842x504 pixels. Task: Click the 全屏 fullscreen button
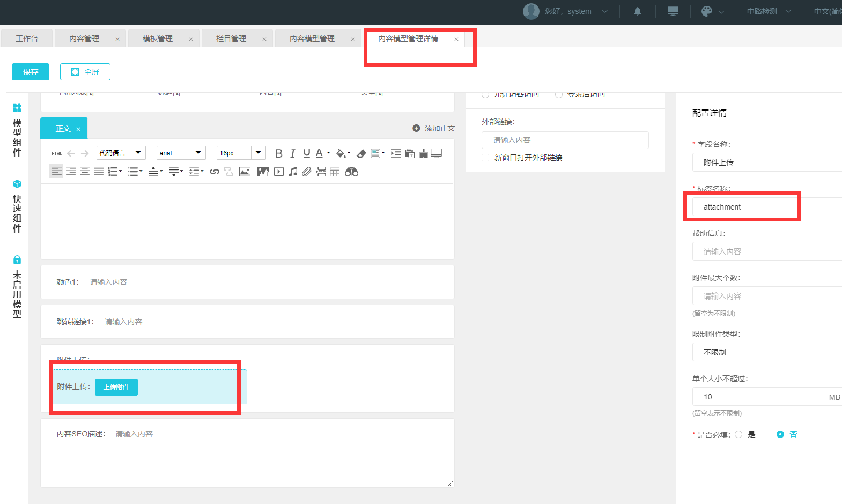click(85, 72)
